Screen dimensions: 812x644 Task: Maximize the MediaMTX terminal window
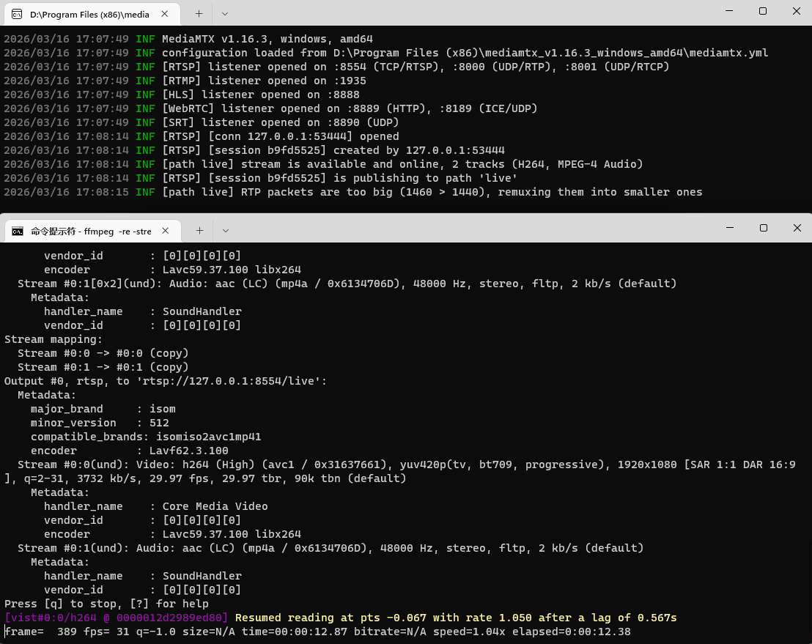762,11
